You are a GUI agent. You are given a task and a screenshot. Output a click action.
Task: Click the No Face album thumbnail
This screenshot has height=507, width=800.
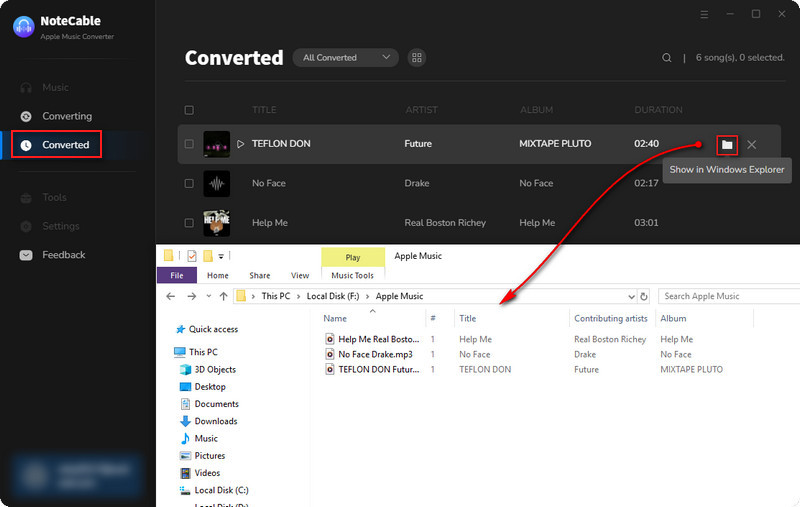[x=217, y=183]
